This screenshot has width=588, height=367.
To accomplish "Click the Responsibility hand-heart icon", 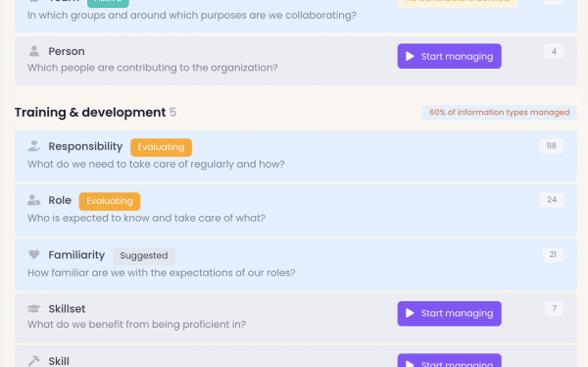I will tap(34, 146).
